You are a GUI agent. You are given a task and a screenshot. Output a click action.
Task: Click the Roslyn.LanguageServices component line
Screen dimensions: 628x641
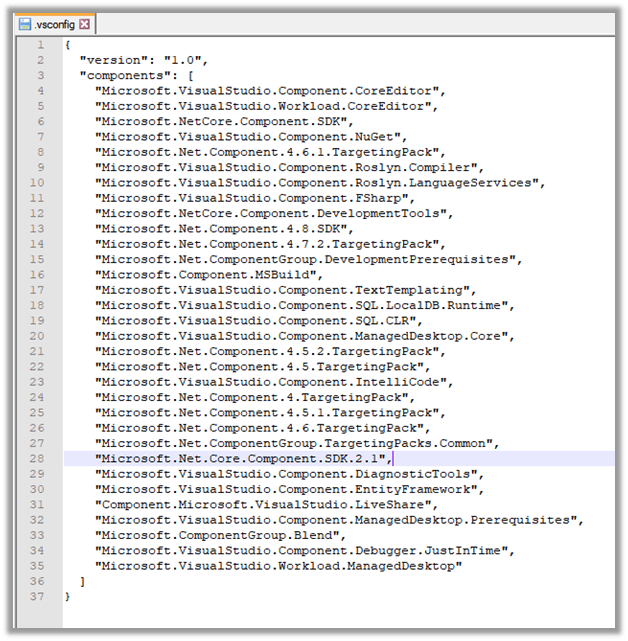point(320,183)
